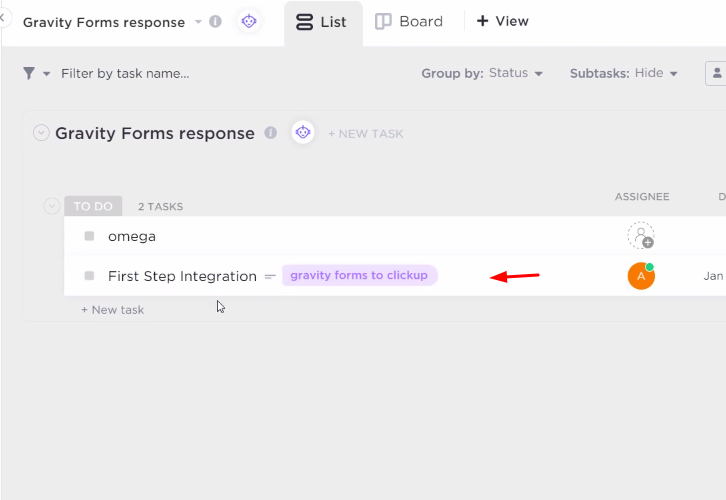Open assignee avatar A for First Step Integration
The width and height of the screenshot is (726, 500).
pos(641,276)
